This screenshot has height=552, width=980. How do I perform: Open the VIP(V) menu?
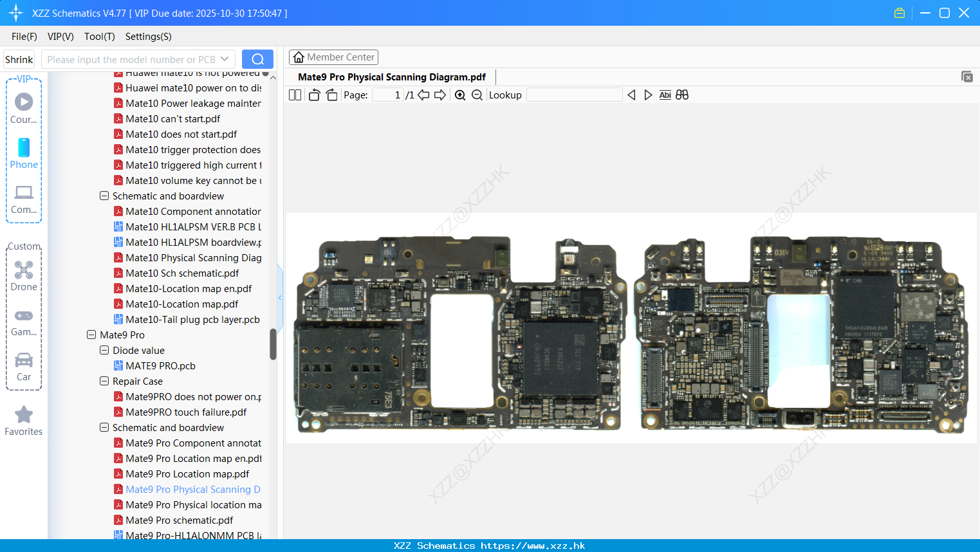pyautogui.click(x=60, y=37)
